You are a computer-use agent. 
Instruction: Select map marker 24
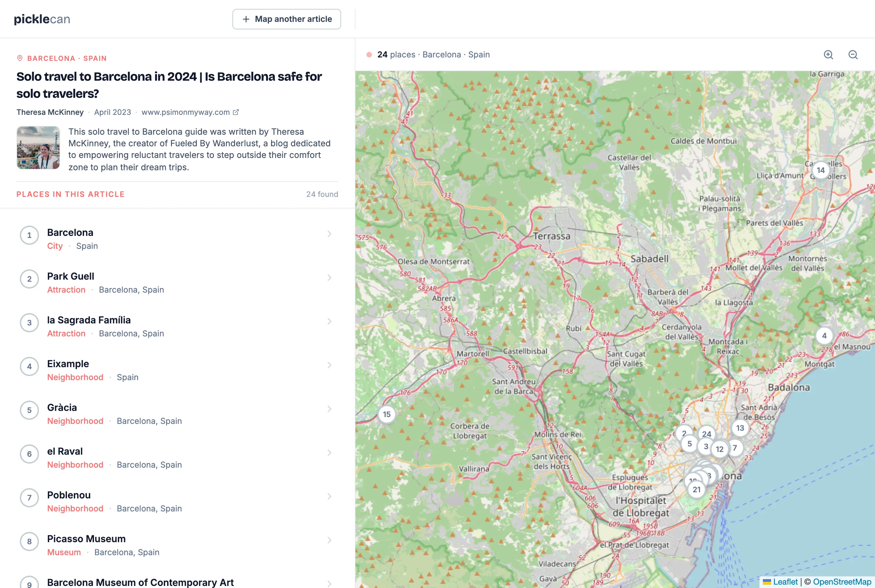pos(707,434)
